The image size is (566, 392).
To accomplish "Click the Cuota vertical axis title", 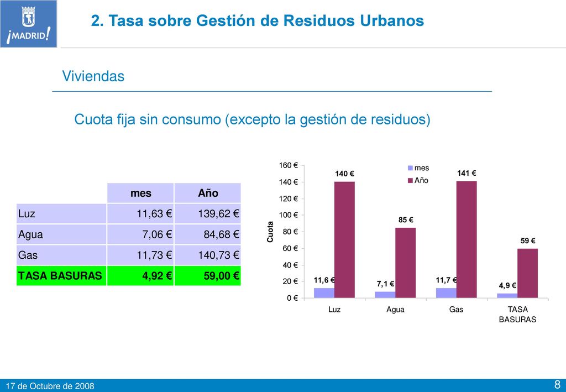I will [270, 232].
